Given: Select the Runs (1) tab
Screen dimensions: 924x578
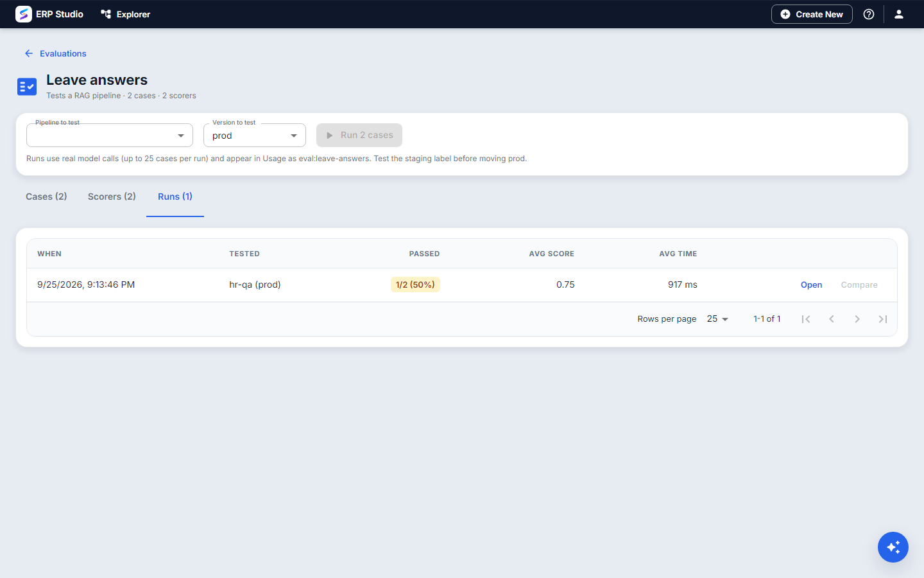Looking at the screenshot, I should (x=175, y=197).
